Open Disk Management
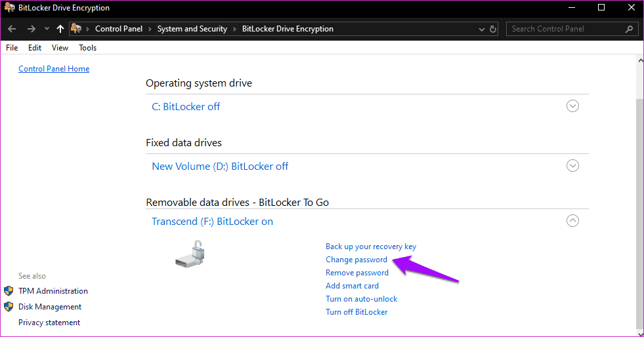 (50, 307)
